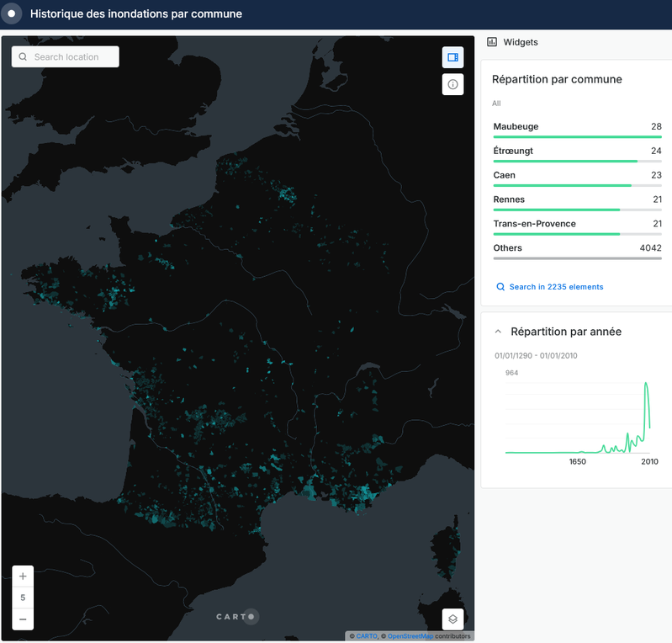Click the magnifier next to Search in elements

[x=500, y=287]
